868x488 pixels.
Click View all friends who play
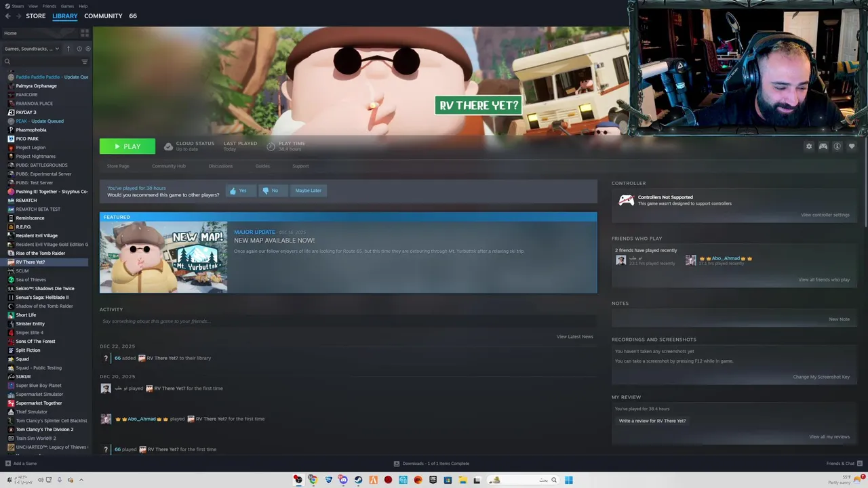click(823, 280)
